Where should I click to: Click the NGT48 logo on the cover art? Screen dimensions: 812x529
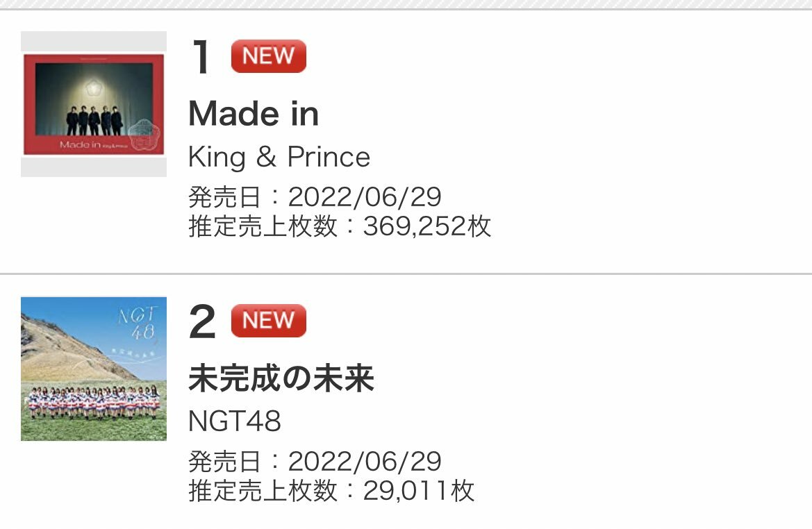(x=138, y=324)
